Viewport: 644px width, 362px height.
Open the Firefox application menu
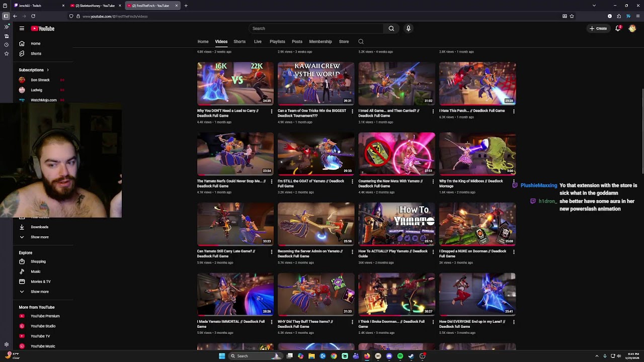point(637,16)
